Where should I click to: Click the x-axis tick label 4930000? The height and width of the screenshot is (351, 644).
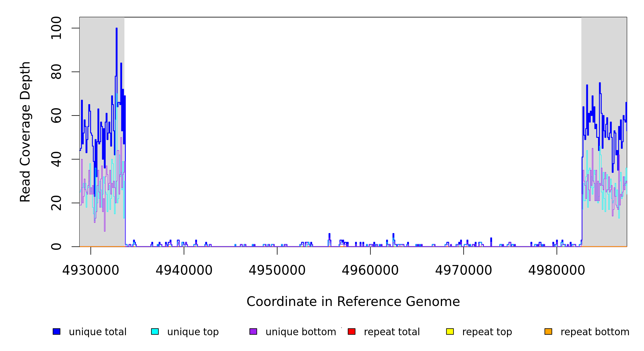91,270
